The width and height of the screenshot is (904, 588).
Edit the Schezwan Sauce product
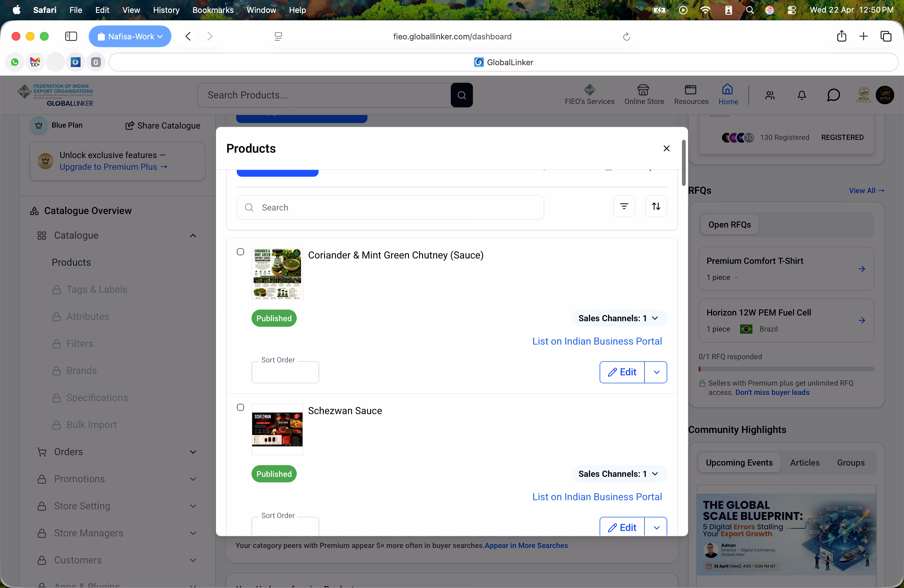tap(622, 527)
